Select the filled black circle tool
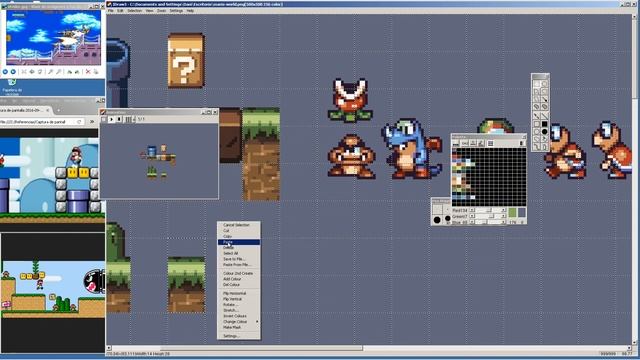Viewport: 640px width, 360px height. 544,132
